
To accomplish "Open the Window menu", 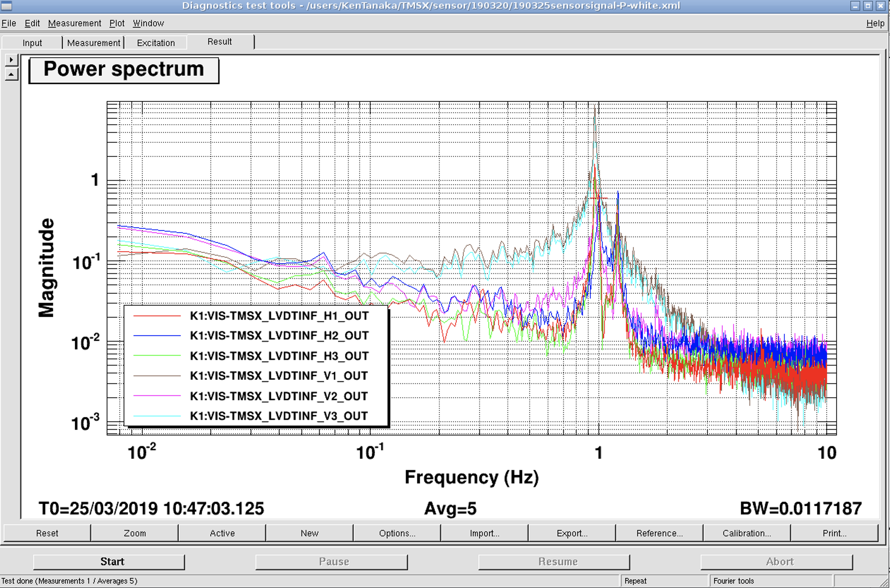I will [x=149, y=23].
